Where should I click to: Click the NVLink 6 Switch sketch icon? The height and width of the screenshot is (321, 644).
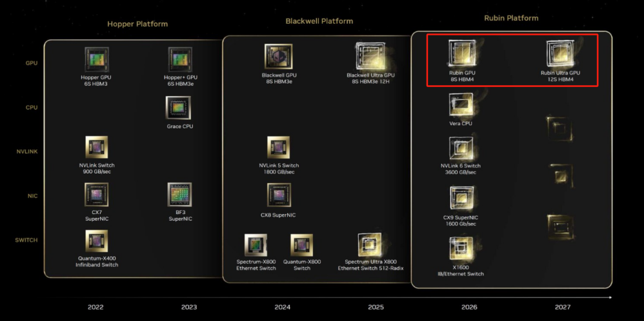click(460, 149)
